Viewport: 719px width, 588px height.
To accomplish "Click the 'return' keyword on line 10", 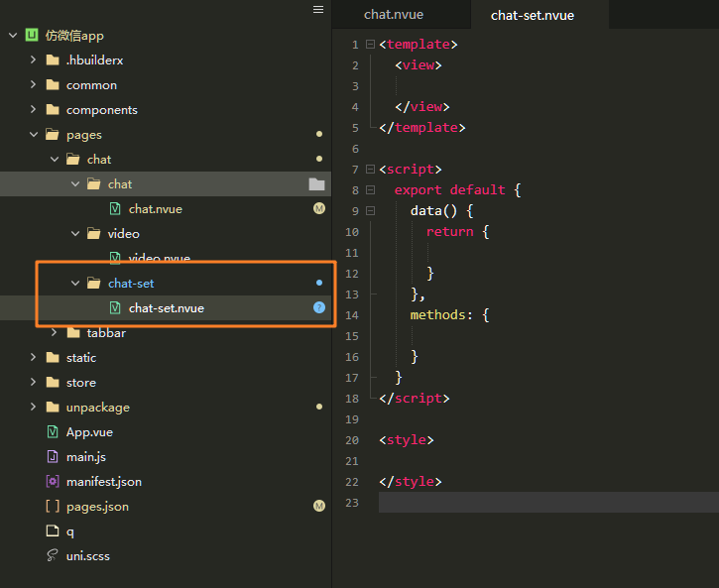I will 449,231.
